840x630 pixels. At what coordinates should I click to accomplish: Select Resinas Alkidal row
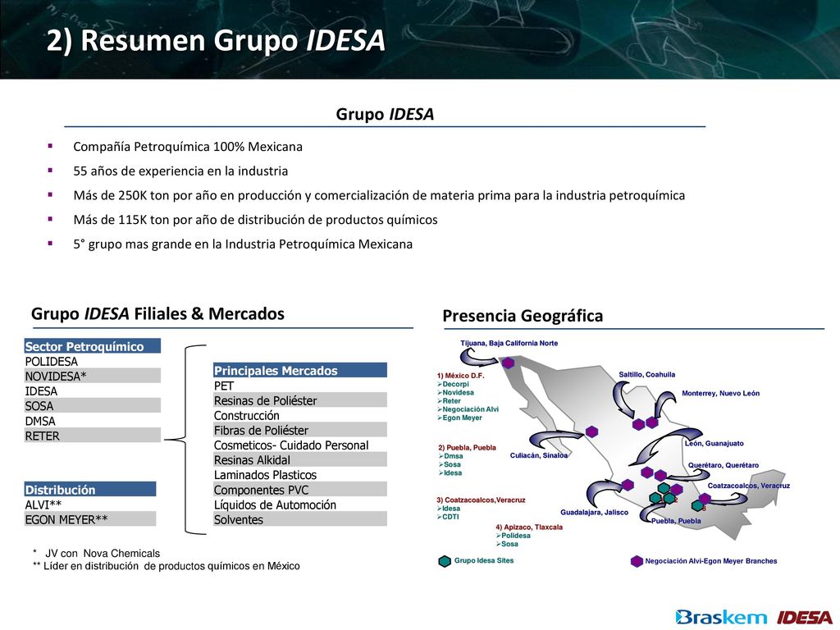300,459
